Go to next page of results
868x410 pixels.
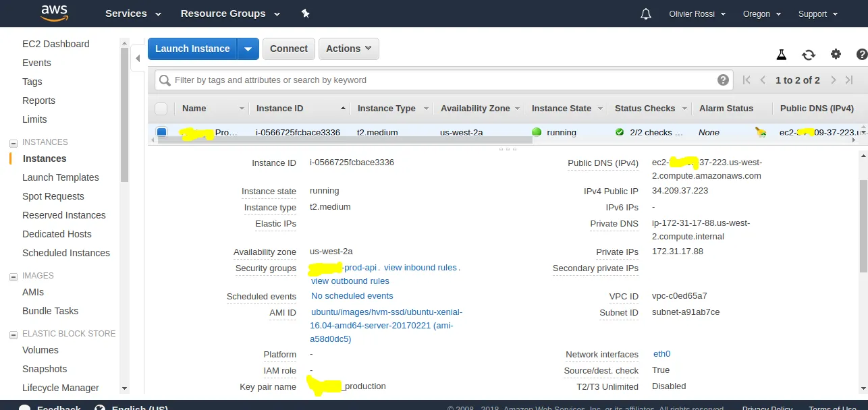click(833, 80)
